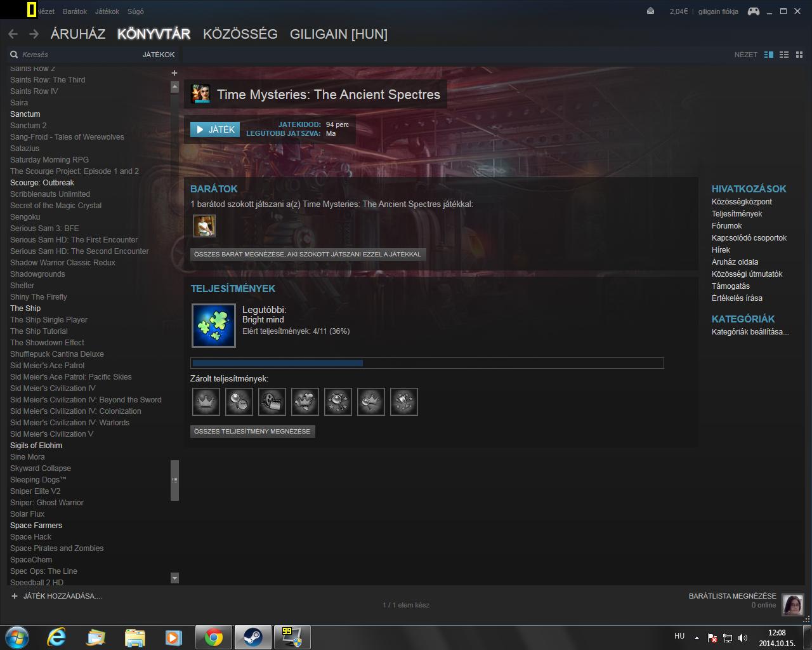812x650 pixels.
Task: Click Összes barát megnézése button
Action: click(x=308, y=254)
